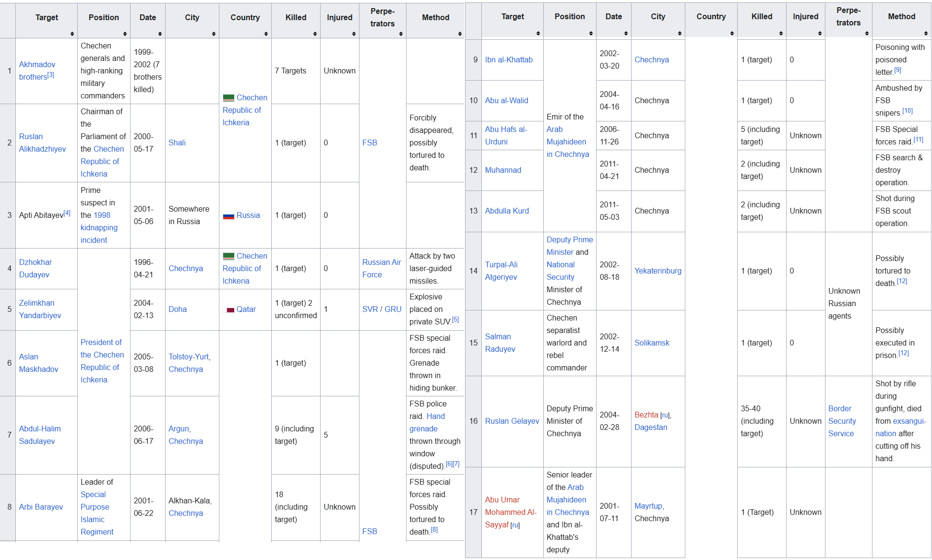Open footnote reference 5 in Method
Image resolution: width=932 pixels, height=560 pixels.
pos(455,320)
